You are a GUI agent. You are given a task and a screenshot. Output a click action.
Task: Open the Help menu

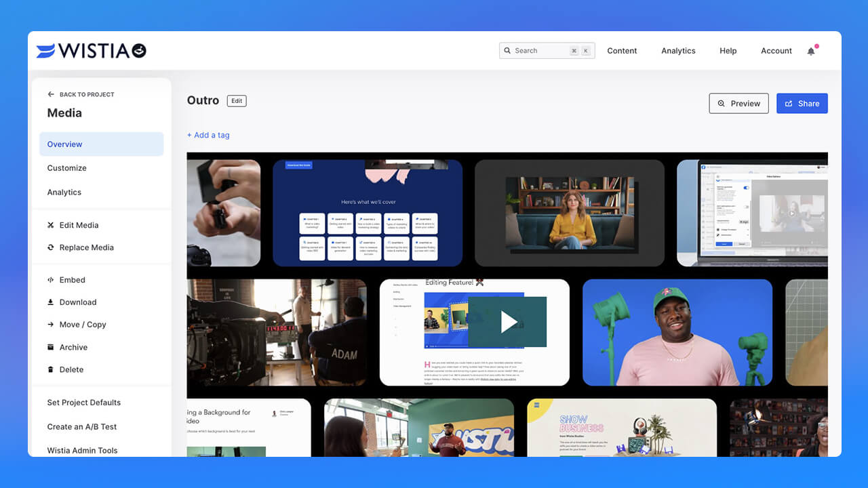pos(728,51)
